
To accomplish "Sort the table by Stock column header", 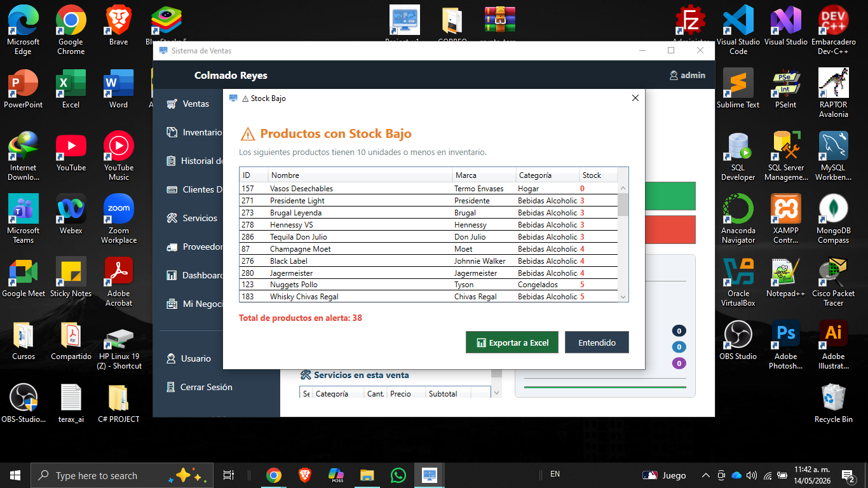I will pyautogui.click(x=598, y=175).
